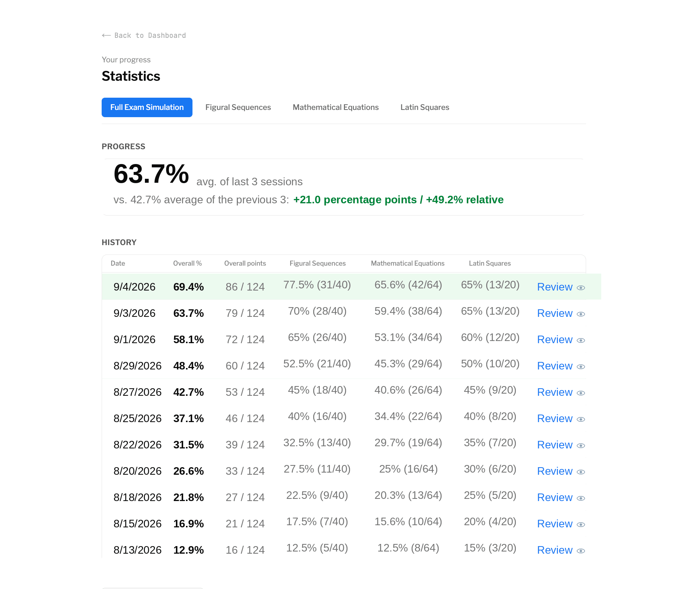The height and width of the screenshot is (589, 700).
Task: Open the Review link for the 8/13/2026 session
Action: coord(555,550)
